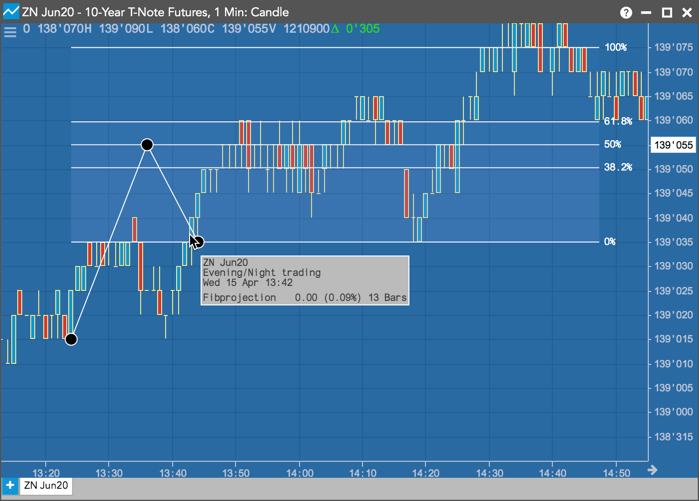Click the Fibonacci peak anchor point on 50% line

(147, 144)
